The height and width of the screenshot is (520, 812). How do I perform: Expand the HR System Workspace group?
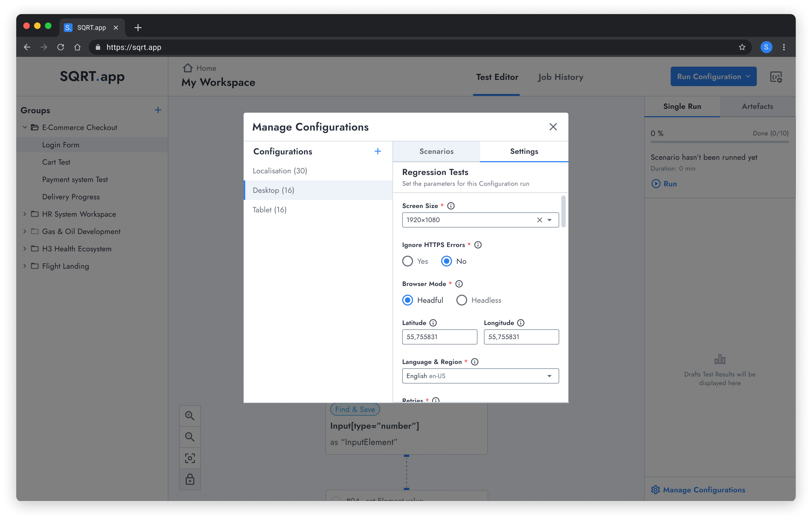(x=25, y=214)
